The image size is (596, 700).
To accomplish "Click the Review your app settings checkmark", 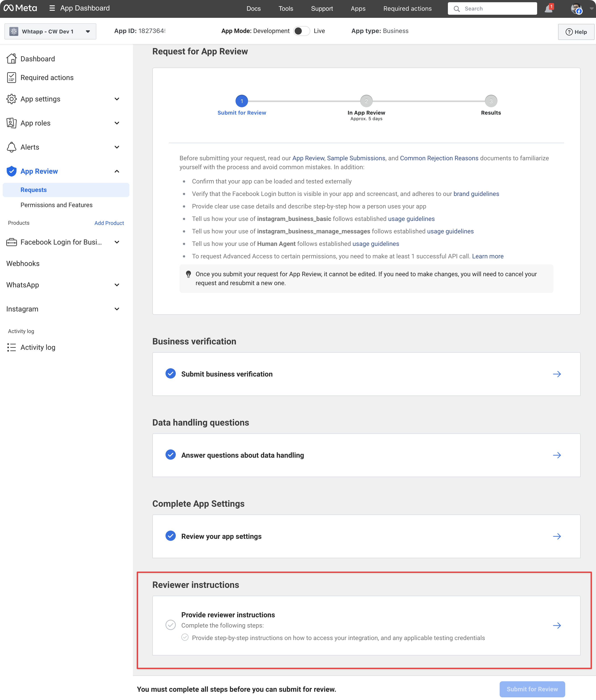I will click(x=171, y=536).
